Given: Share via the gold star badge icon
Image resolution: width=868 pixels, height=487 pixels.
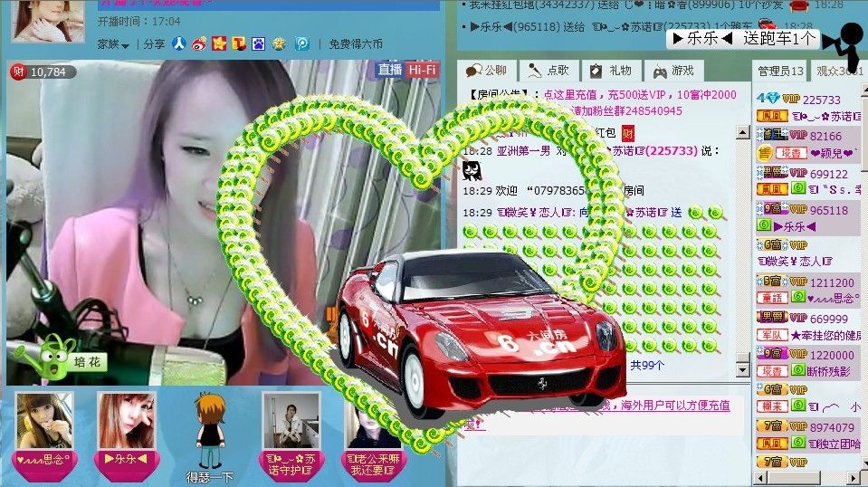Looking at the screenshot, I should (279, 43).
